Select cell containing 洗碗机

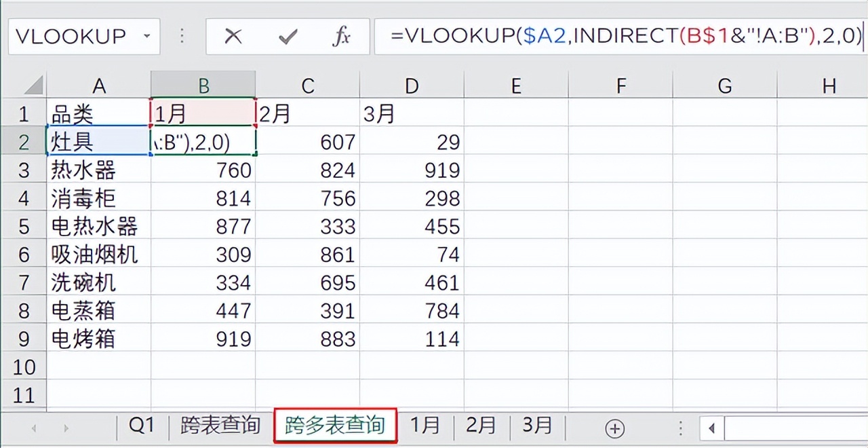click(99, 282)
